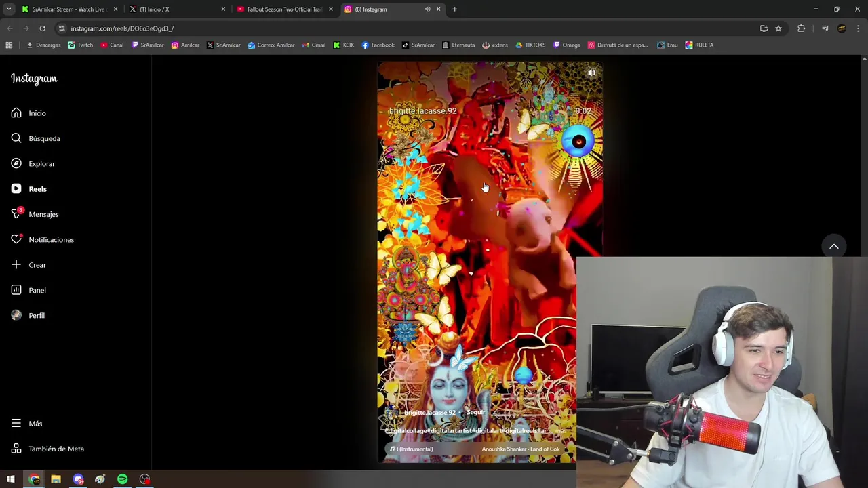Open Búsqueda in Instagram sidebar

pyautogui.click(x=35, y=138)
